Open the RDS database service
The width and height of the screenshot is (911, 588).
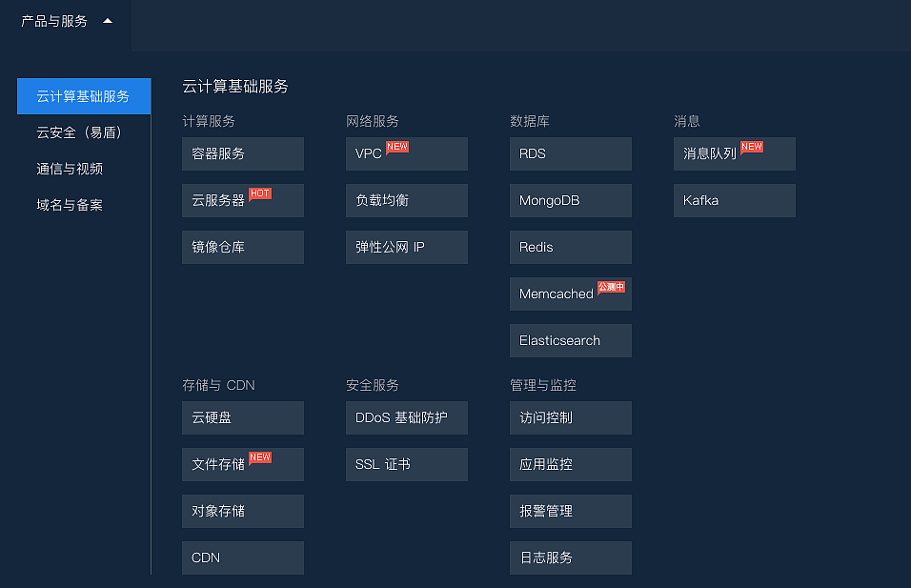[x=570, y=153]
